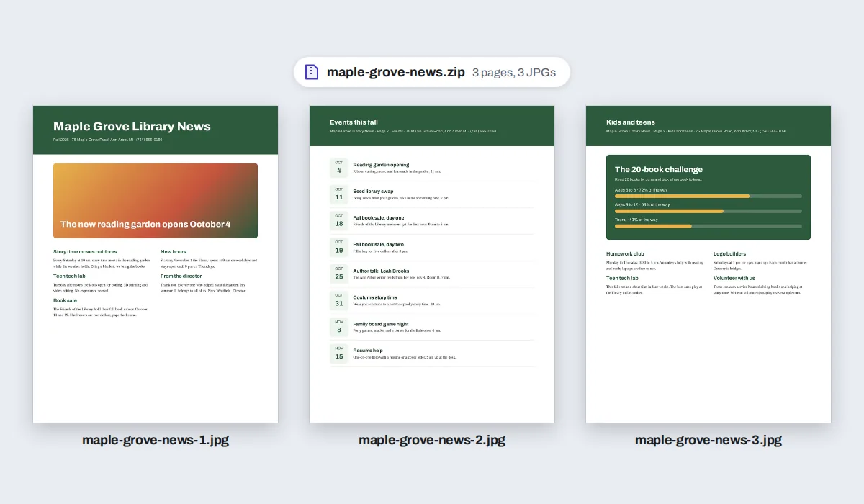Open the Maple Grove Library News page thumbnail
864x504 pixels.
click(156, 264)
